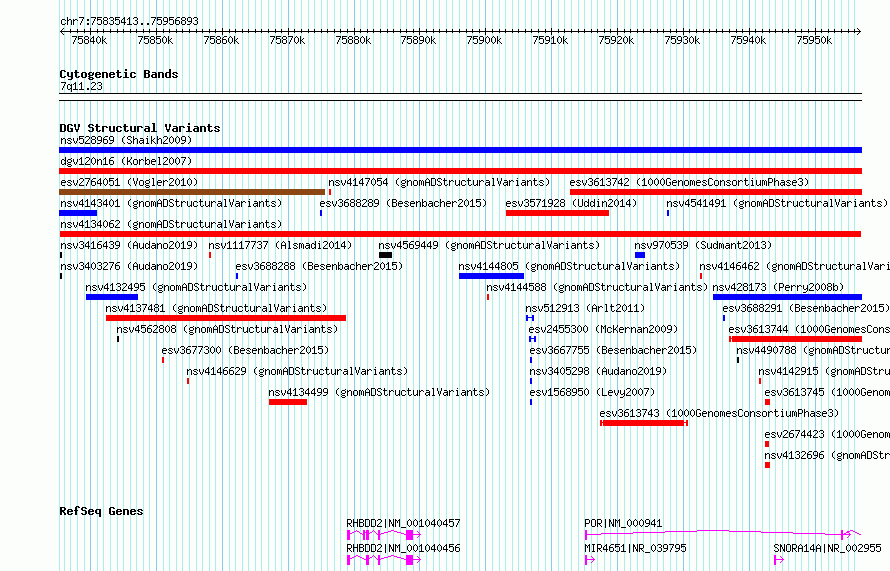Click RHBDD2|NM_001040457 gene label

point(403,523)
